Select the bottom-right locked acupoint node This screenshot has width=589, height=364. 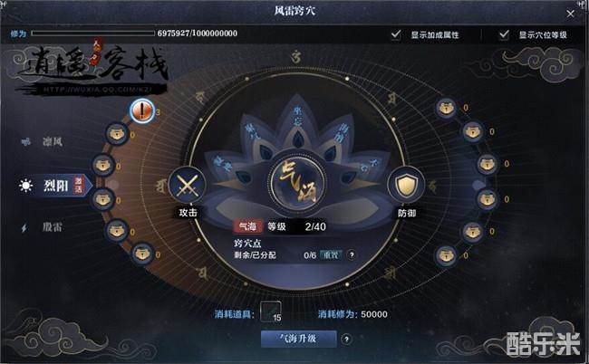click(x=446, y=255)
